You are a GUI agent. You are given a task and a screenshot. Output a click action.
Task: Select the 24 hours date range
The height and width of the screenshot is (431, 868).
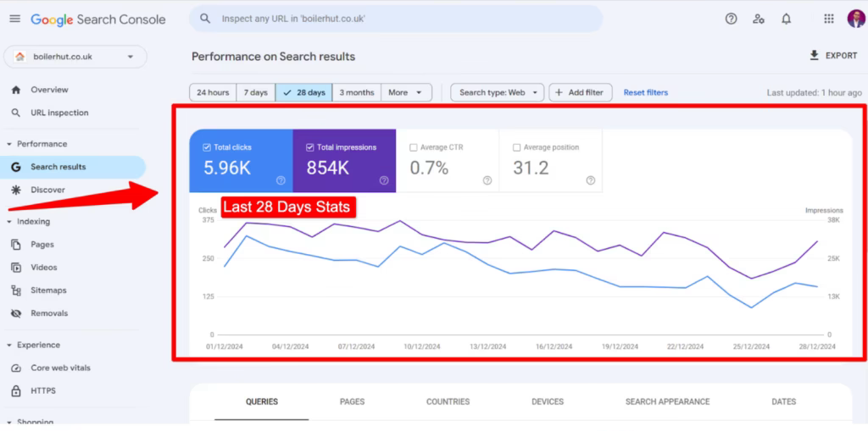pos(213,92)
